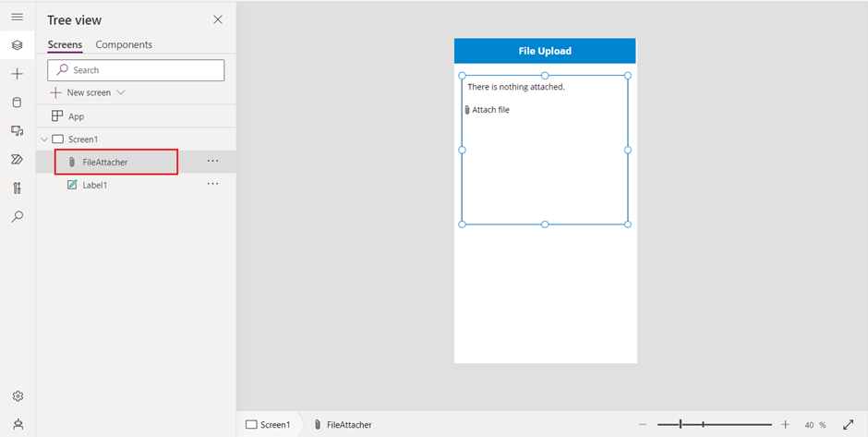The height and width of the screenshot is (437, 868).
Task: Click the Search magnifier sidebar icon
Action: pos(17,217)
